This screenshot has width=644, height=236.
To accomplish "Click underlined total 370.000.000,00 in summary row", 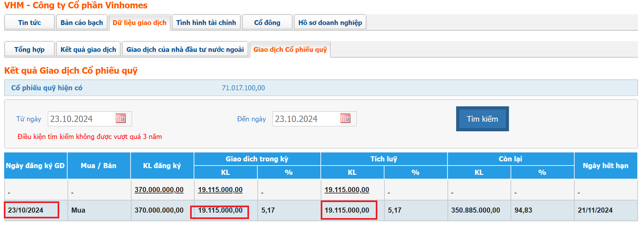I will pos(159,190).
